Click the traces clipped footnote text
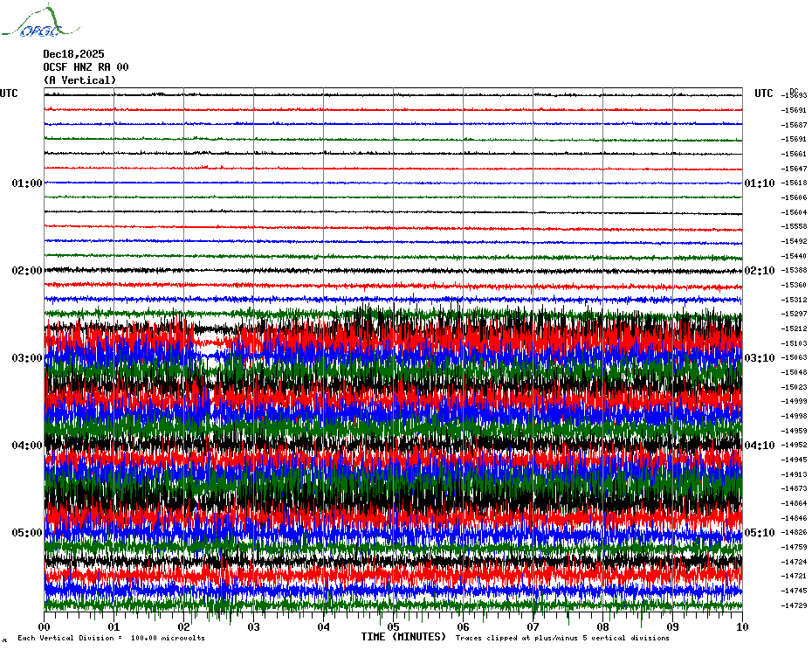The height and width of the screenshot is (650, 812). click(x=562, y=638)
